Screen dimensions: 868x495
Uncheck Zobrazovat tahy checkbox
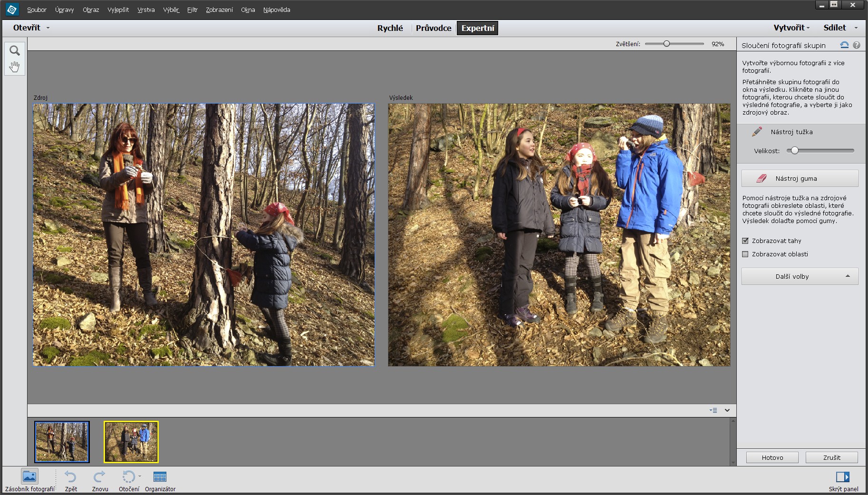click(x=745, y=241)
